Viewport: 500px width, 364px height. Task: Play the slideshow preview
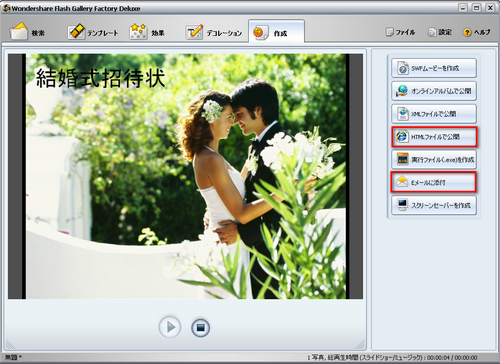click(170, 327)
